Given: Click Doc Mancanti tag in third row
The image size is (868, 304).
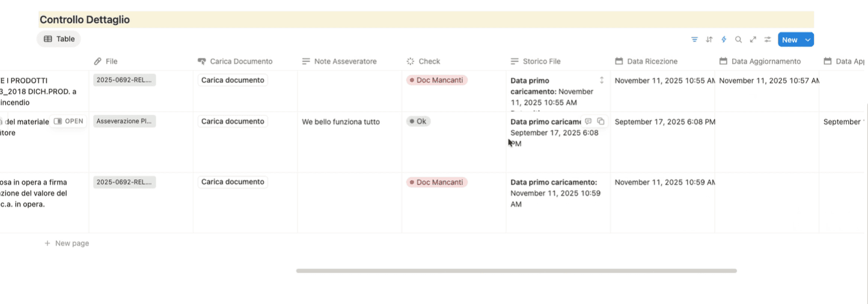Looking at the screenshot, I should [x=437, y=182].
